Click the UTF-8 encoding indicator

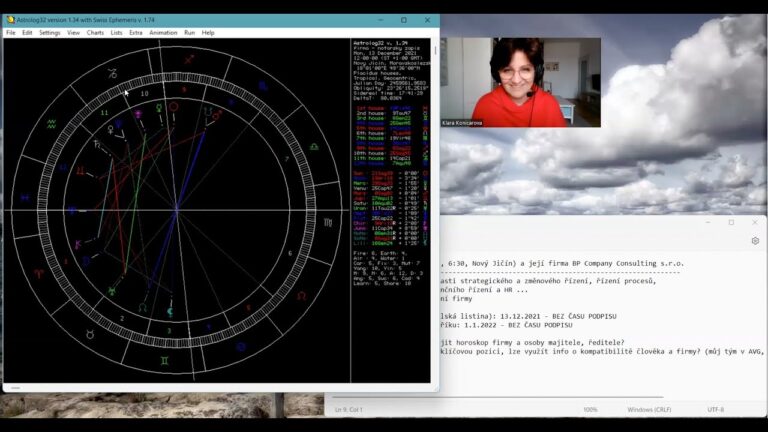715,410
